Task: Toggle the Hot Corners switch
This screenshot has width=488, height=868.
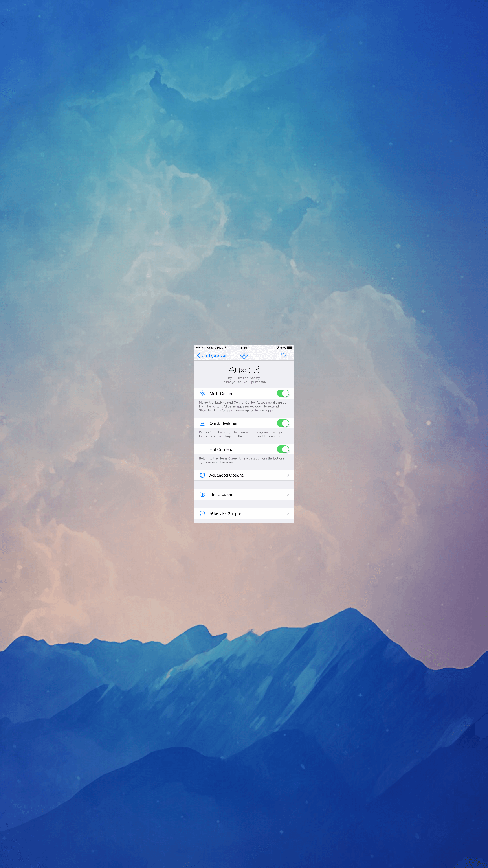Action: tap(283, 449)
